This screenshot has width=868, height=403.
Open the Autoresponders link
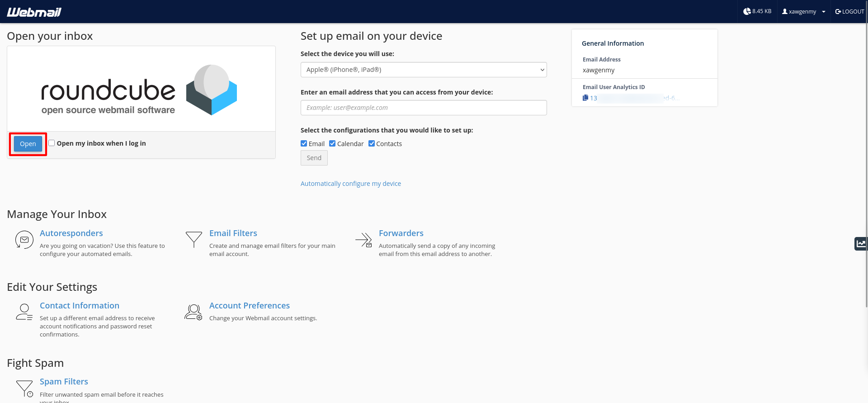tap(71, 233)
